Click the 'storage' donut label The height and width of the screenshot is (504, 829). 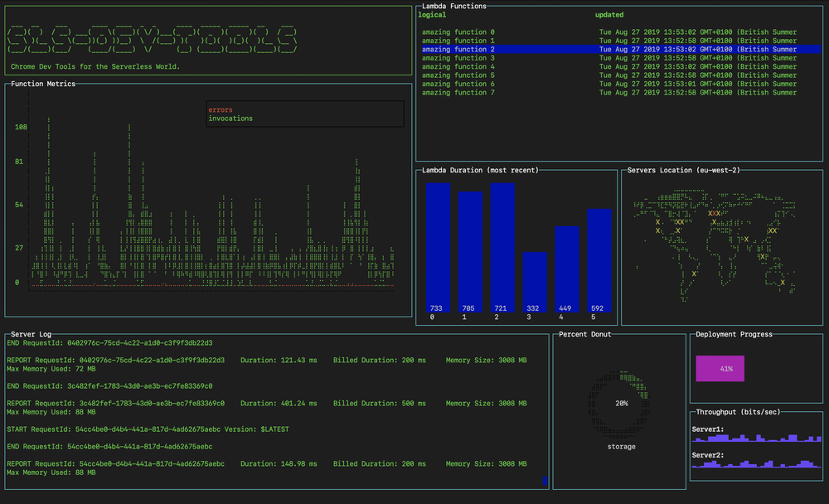621,447
